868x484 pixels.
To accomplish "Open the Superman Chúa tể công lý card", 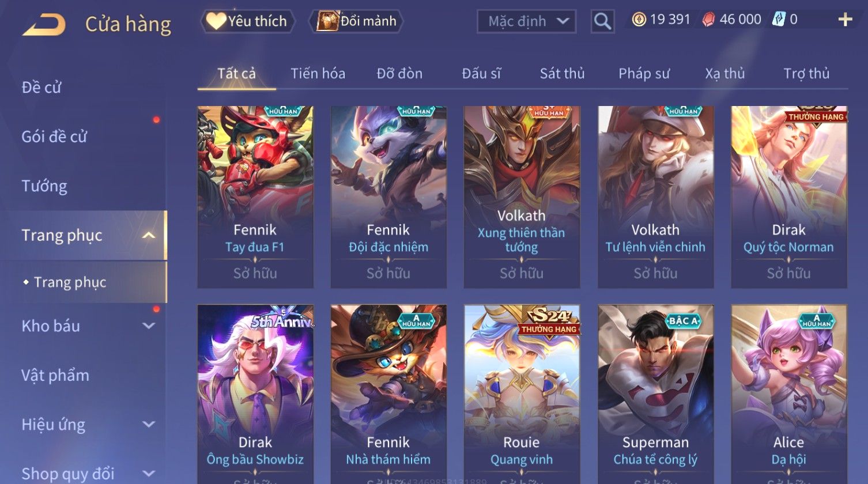I will point(655,394).
